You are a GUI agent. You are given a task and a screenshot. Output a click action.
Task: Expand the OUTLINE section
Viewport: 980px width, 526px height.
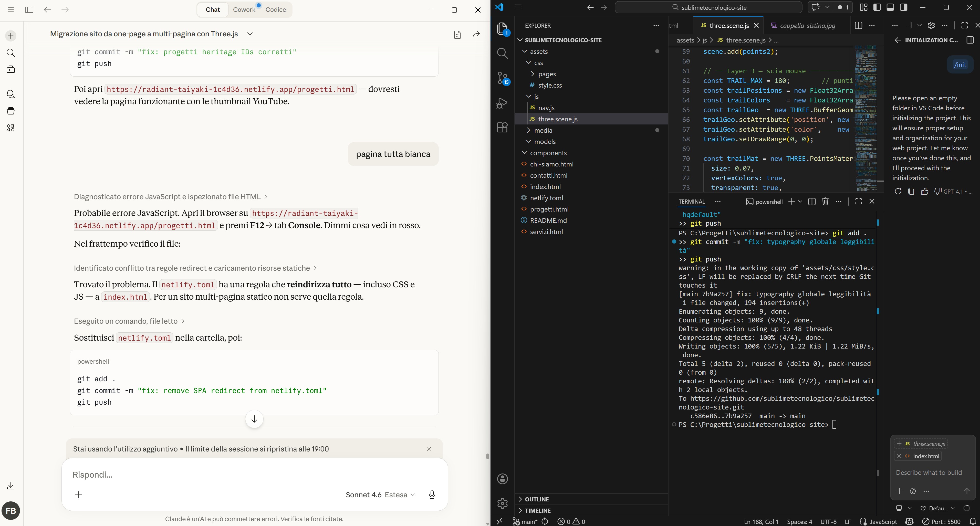[537, 499]
